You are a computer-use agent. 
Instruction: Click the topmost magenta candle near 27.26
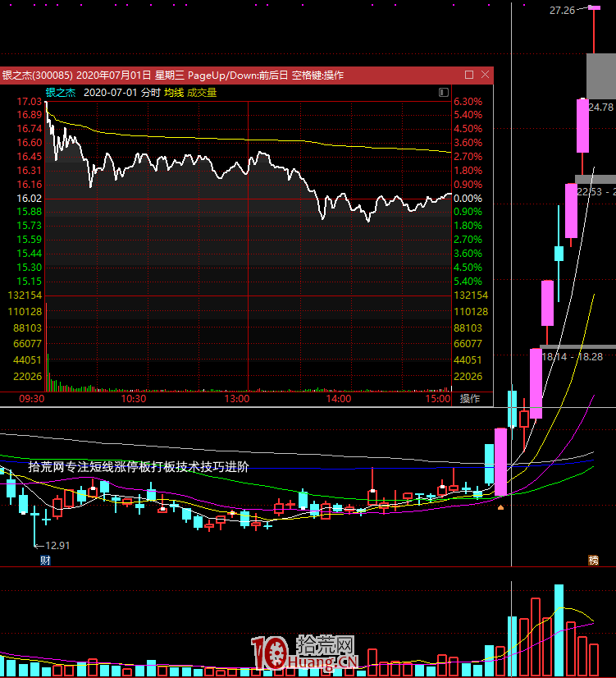point(594,7)
